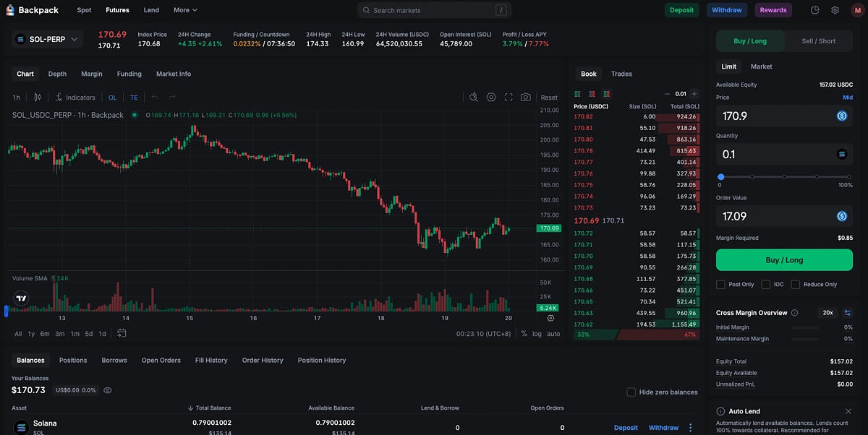Toggle balance visibility eye icon
Viewport: 868px width, 435px height.
[x=108, y=390]
